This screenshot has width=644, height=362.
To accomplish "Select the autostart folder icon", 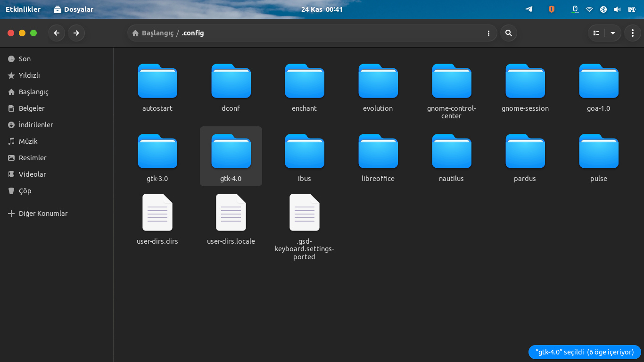I will click(157, 81).
